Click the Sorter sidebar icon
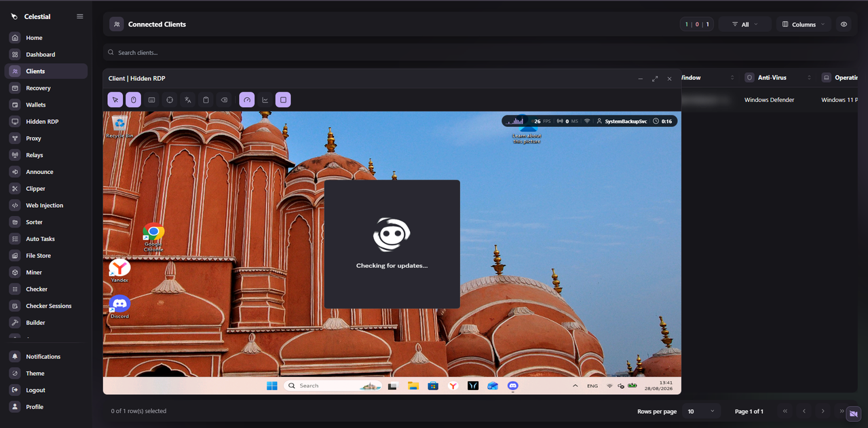 (x=15, y=222)
